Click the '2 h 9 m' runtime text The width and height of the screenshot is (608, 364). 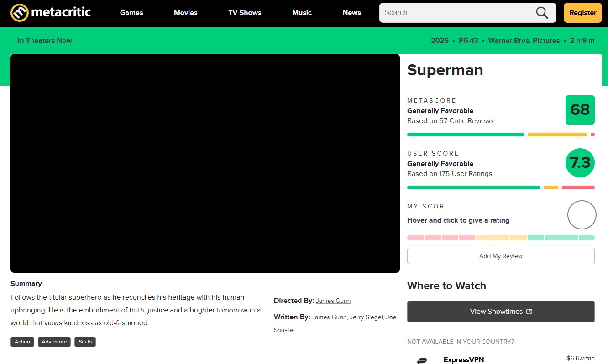click(x=582, y=41)
